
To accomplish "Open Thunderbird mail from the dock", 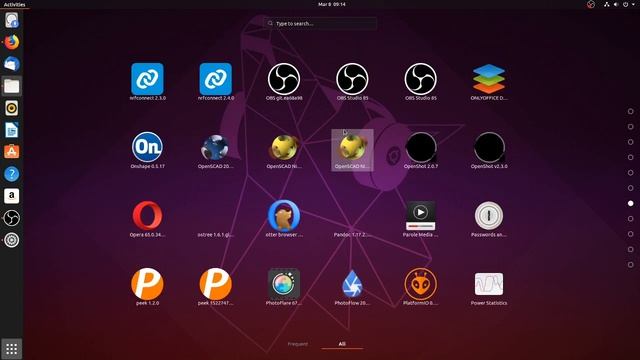I will [x=11, y=64].
